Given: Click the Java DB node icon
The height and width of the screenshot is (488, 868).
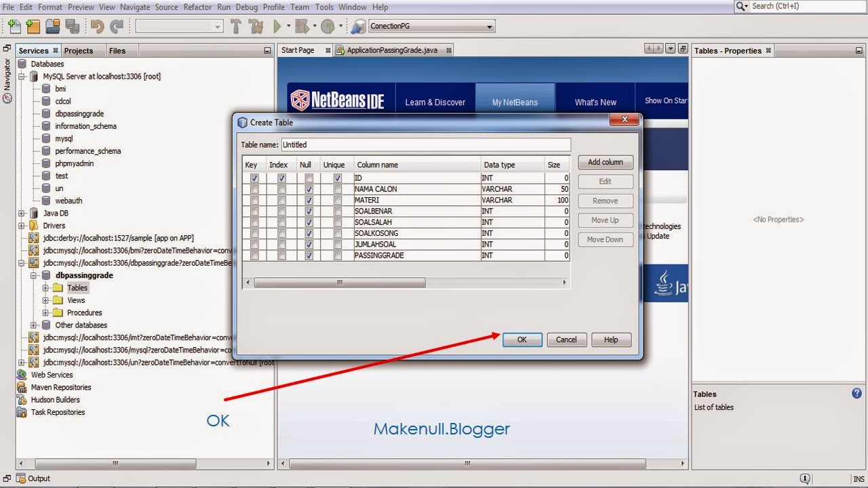Looking at the screenshot, I should pos(35,213).
